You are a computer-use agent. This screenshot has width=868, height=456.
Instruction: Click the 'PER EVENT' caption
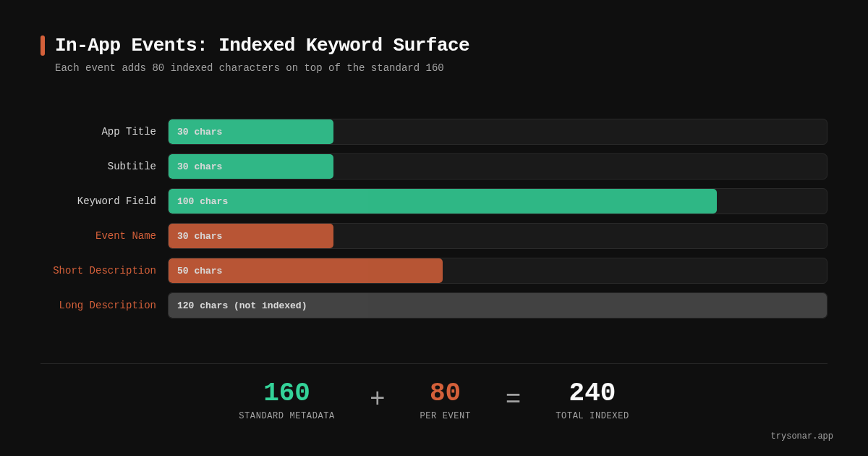point(445,416)
